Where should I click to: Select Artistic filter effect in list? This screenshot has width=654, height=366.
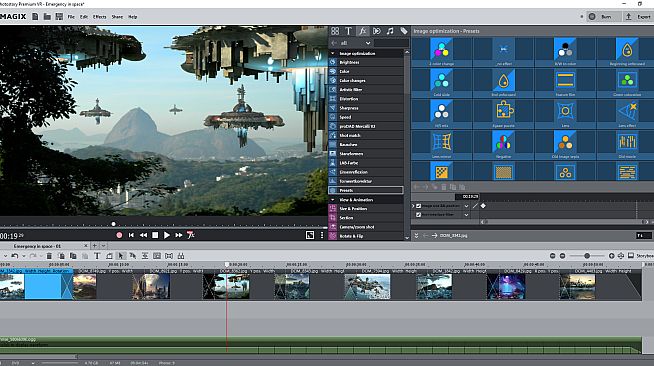pos(366,90)
